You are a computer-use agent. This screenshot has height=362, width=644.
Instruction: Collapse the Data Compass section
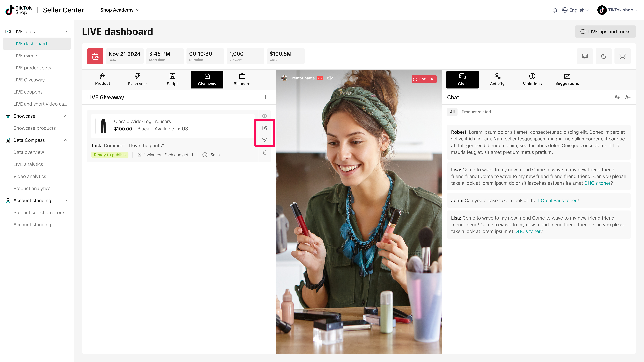tap(66, 140)
